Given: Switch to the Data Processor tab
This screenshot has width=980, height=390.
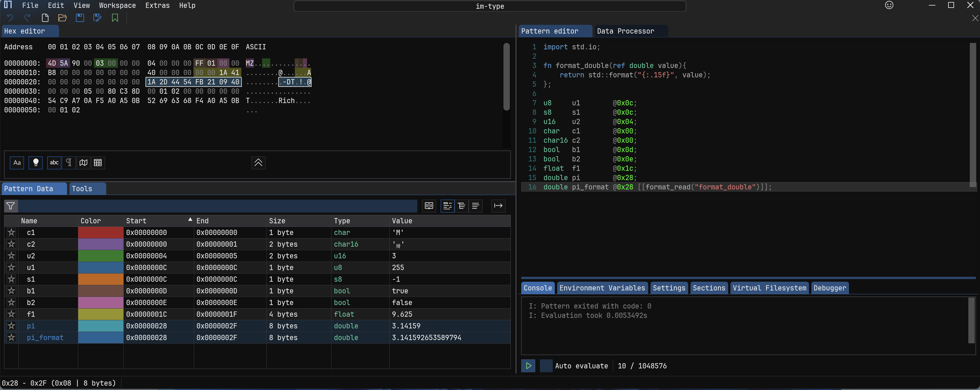Looking at the screenshot, I should 625,31.
